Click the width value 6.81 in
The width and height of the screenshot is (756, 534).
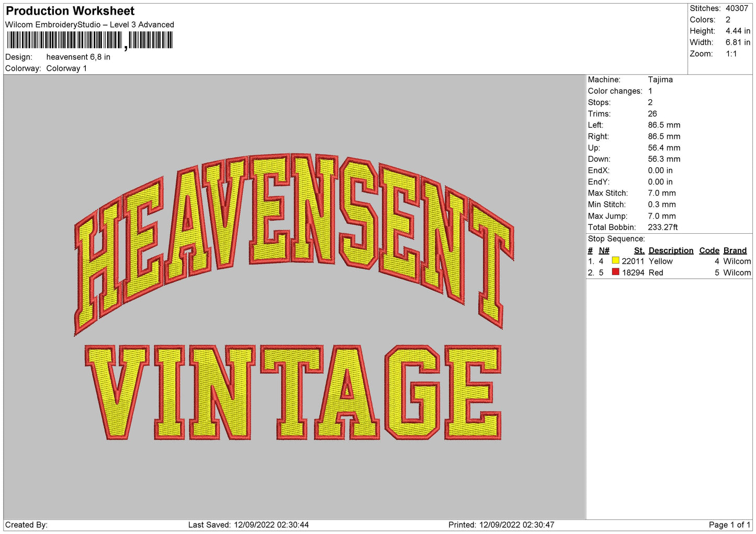point(738,42)
